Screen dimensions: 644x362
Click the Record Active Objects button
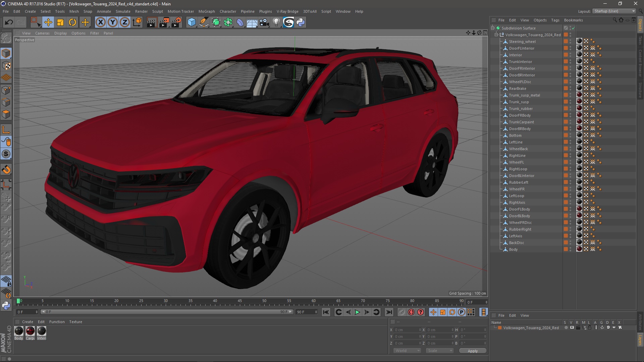[401, 312]
